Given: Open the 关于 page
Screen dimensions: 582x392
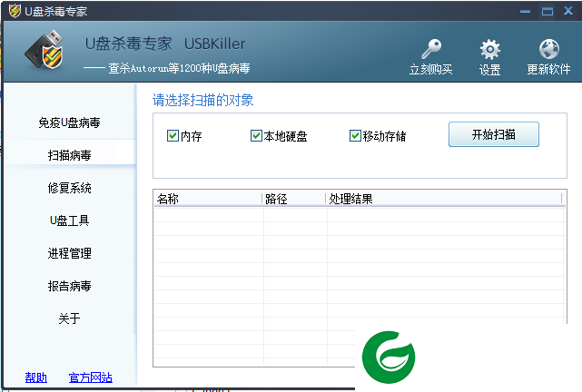Looking at the screenshot, I should [69, 318].
